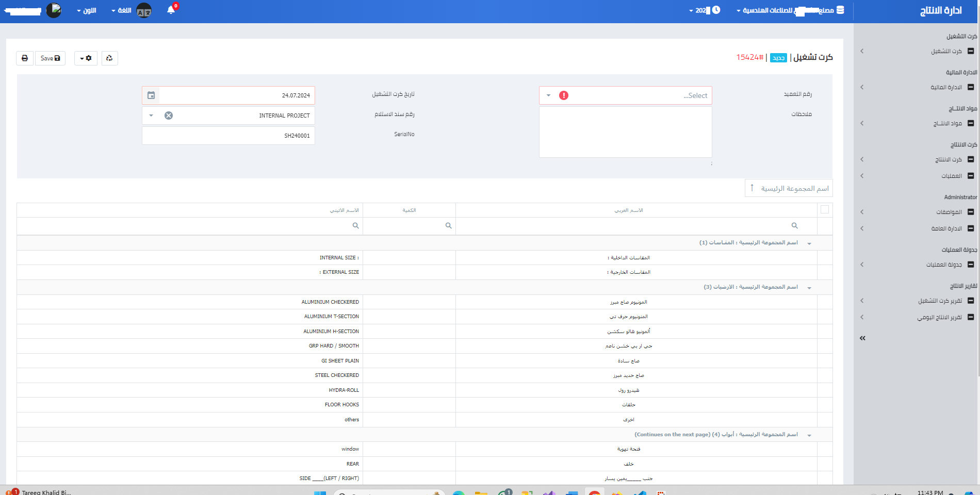Open the notifications bell icon
The width and height of the screenshot is (980, 495).
[171, 10]
